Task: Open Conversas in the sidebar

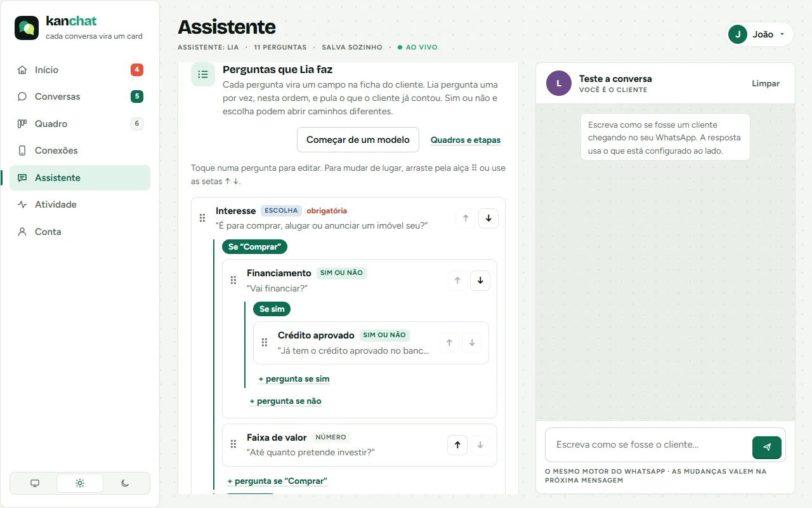Action: [x=80, y=97]
